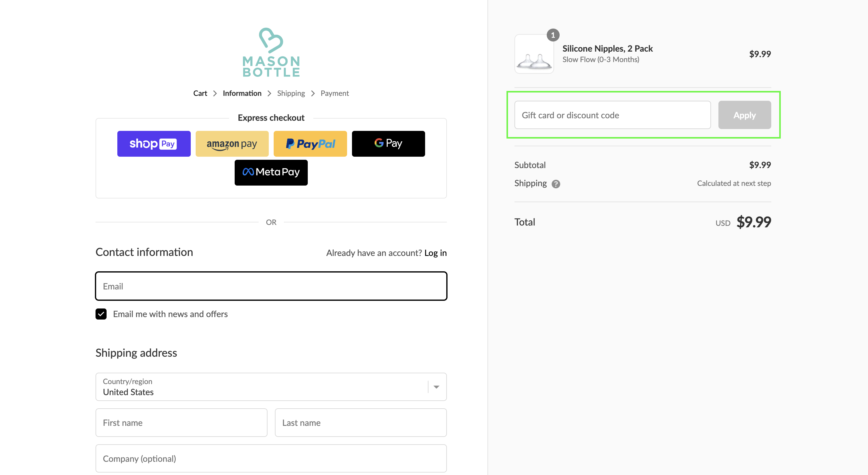Go back to Cart breadcrumb
The width and height of the screenshot is (868, 475).
pyautogui.click(x=200, y=93)
